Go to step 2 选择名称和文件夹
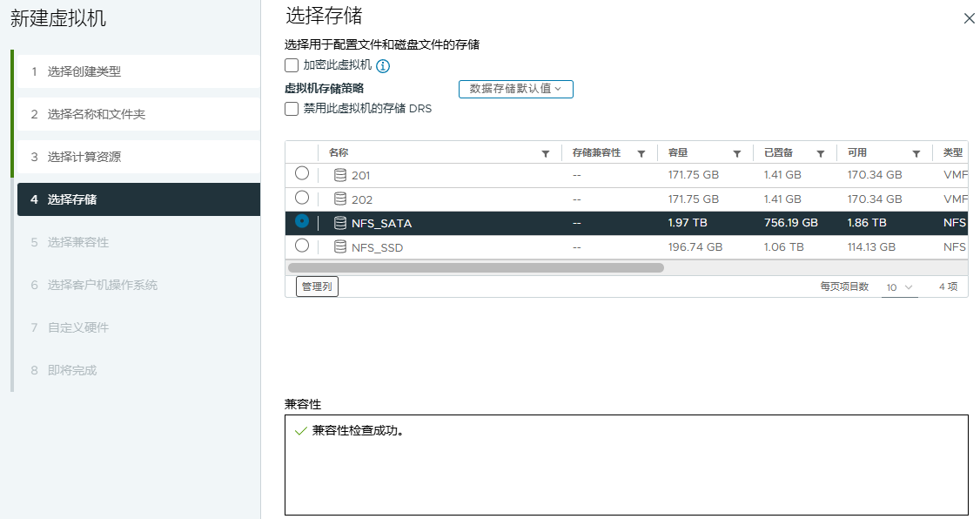Screen dimensions: 980x519 pos(97,114)
